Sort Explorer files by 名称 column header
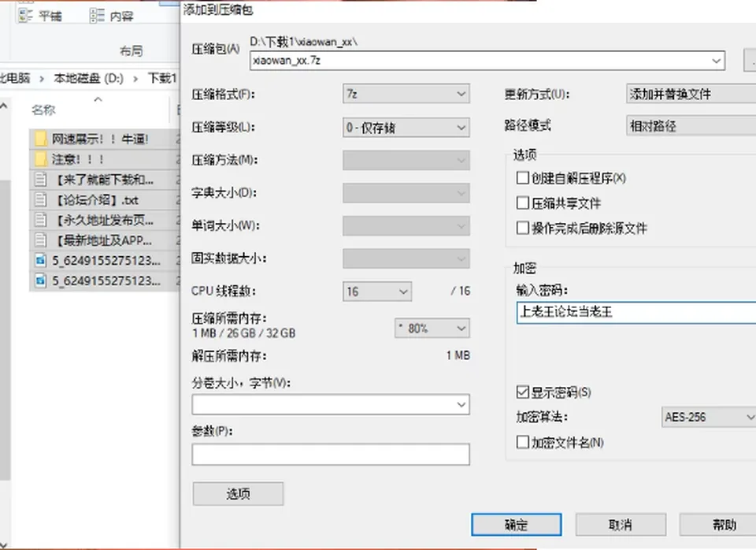 43,110
